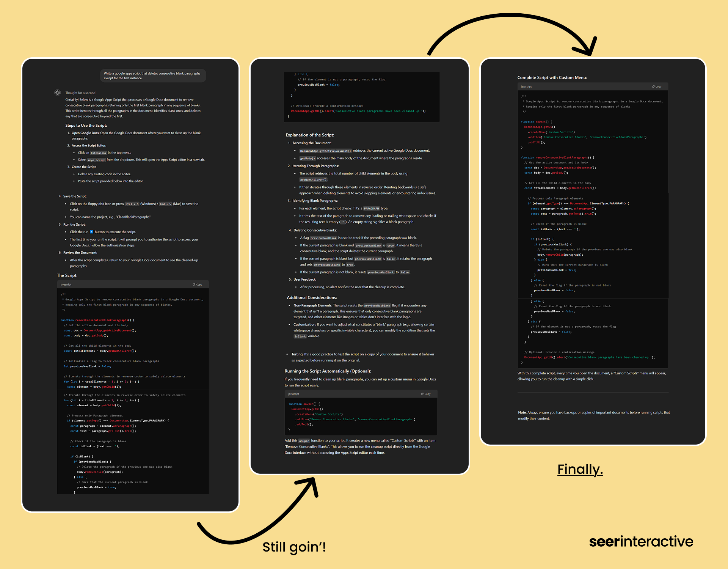This screenshot has width=728, height=569.
Task: Click the seerinteractive logo
Action: 641,541
